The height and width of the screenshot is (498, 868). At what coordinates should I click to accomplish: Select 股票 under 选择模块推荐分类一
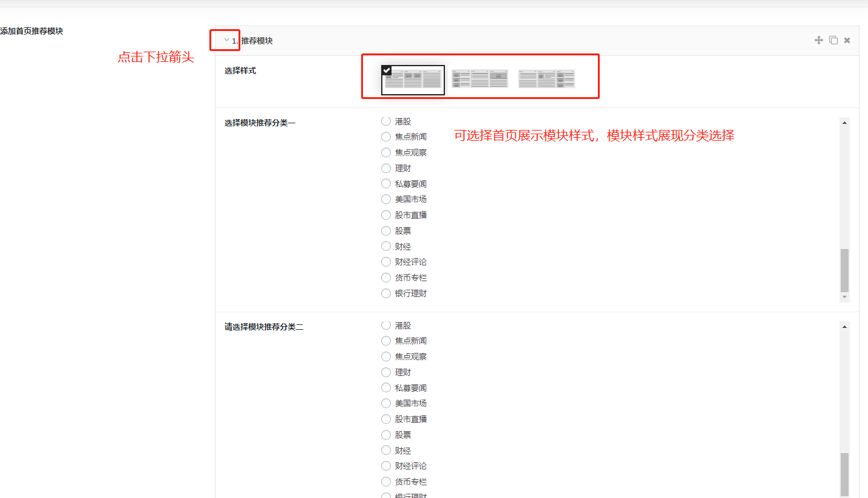(386, 231)
